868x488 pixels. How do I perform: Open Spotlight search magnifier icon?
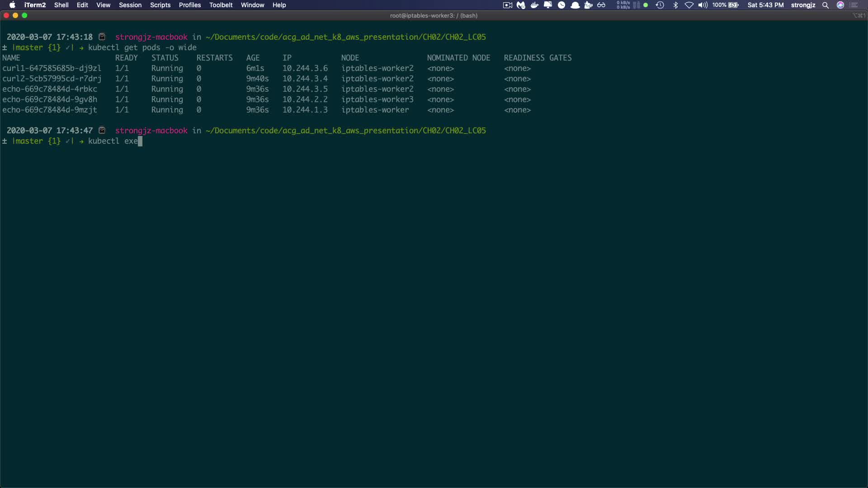(x=826, y=5)
